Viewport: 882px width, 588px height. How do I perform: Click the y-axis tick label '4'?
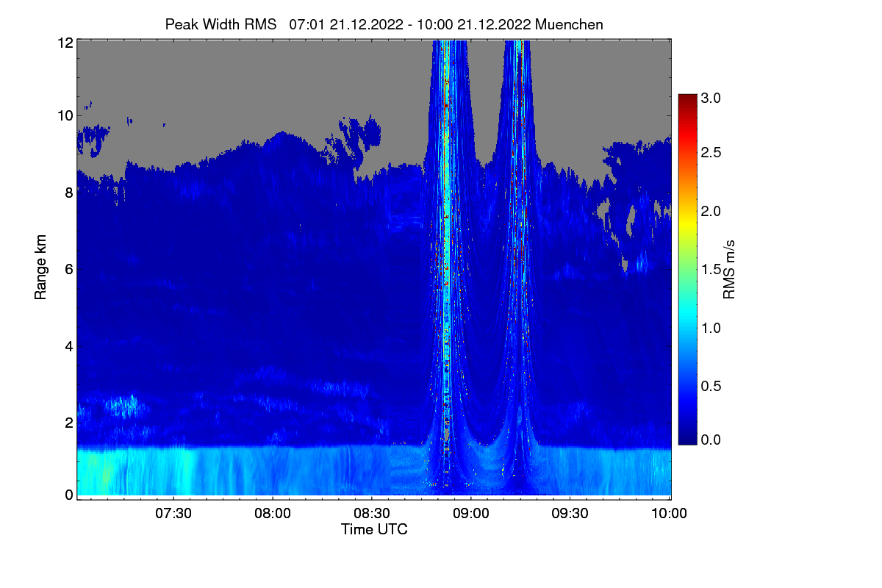(x=68, y=345)
